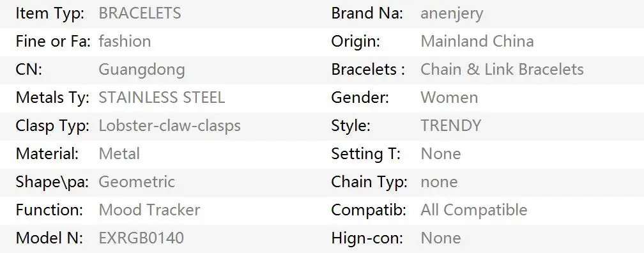Image resolution: width=644 pixels, height=253 pixels.
Task: Click the BRACELETS item type value
Action: coord(140,13)
